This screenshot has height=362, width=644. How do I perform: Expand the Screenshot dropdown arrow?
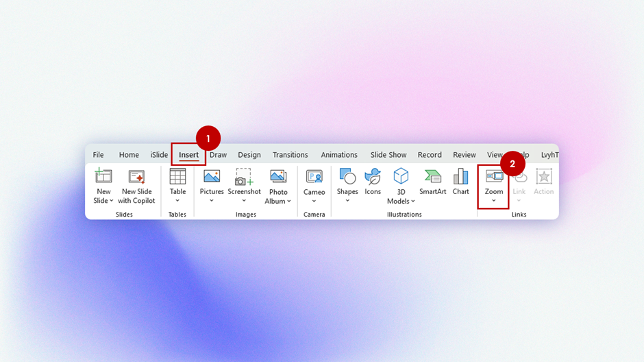click(x=244, y=201)
